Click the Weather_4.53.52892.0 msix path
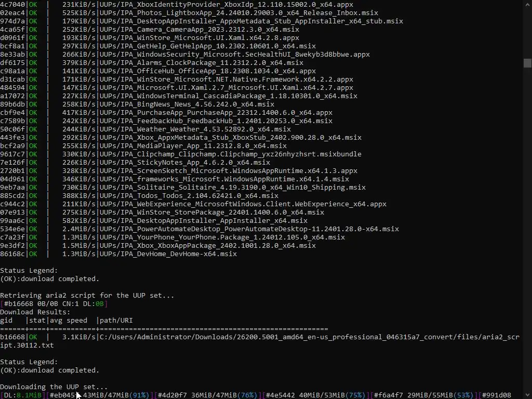 [x=195, y=129]
